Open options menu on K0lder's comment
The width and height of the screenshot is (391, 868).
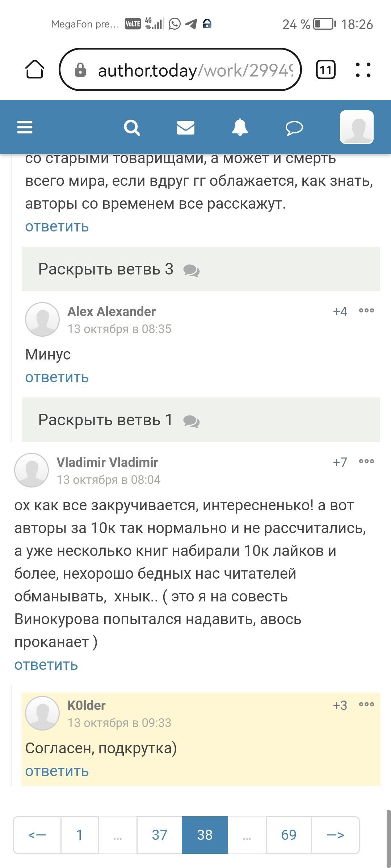[366, 705]
